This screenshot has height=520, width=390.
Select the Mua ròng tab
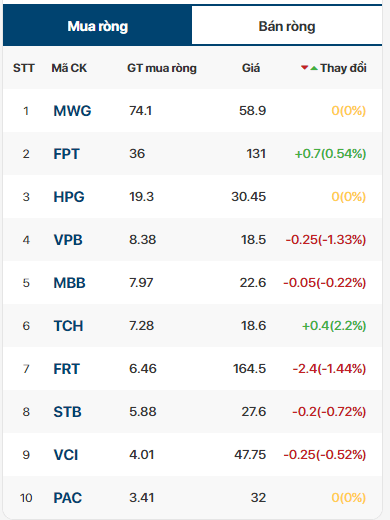98,26
